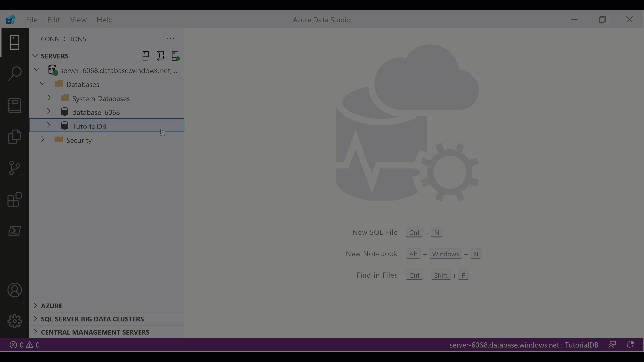This screenshot has height=362, width=644.
Task: Expand System Databases chevron
Action: 49,98
